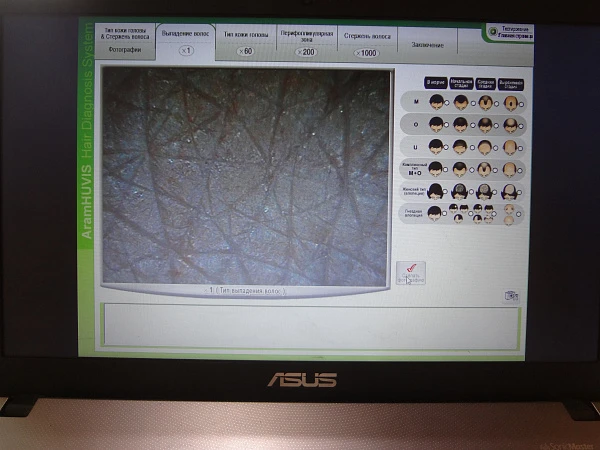Click the alopecia areata normal head icon
600x450 pixels.
point(436,212)
